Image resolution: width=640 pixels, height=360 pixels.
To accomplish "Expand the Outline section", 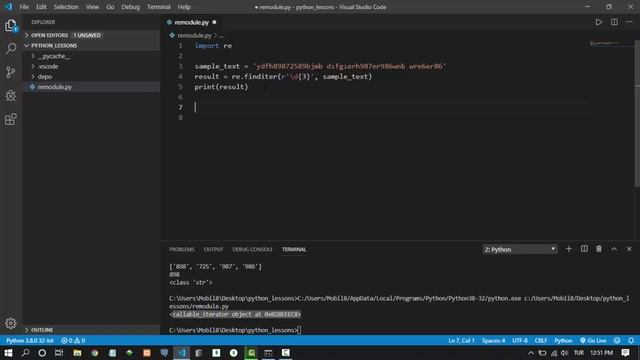I will click(x=91, y=329).
